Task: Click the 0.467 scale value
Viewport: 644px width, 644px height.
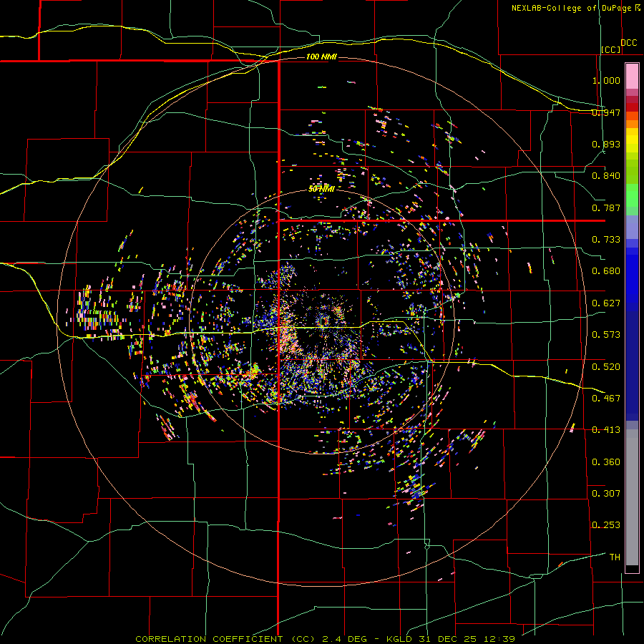Action: click(606, 399)
